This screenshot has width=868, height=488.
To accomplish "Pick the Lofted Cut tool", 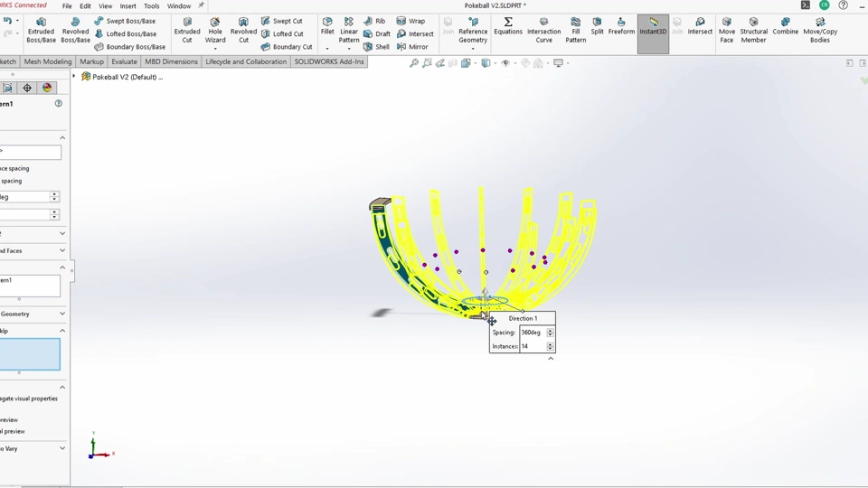I will (282, 33).
